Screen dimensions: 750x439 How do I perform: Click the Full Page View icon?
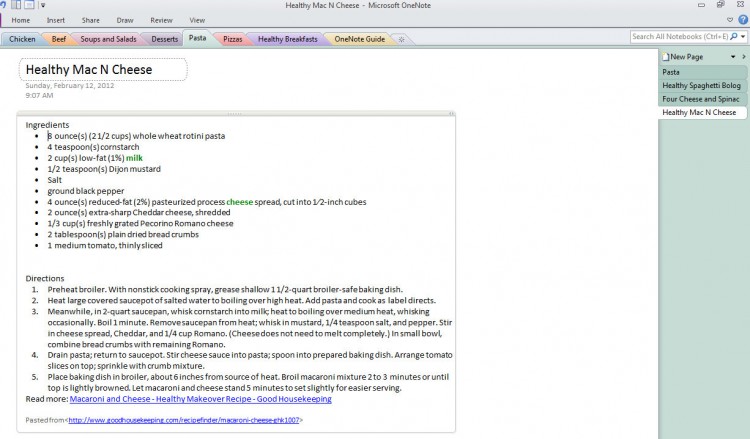pyautogui.click(x=29, y=5)
